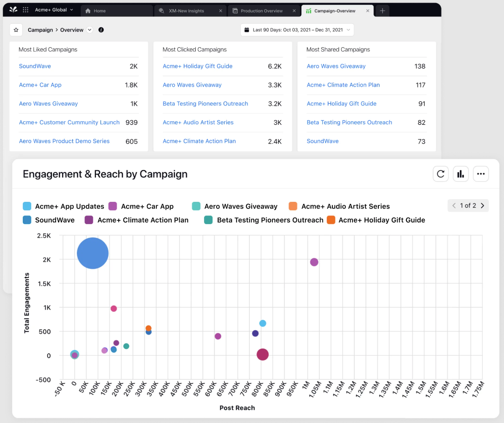504x423 pixels.
Task: Open the Last 90 Days date range picker
Action: 297,30
